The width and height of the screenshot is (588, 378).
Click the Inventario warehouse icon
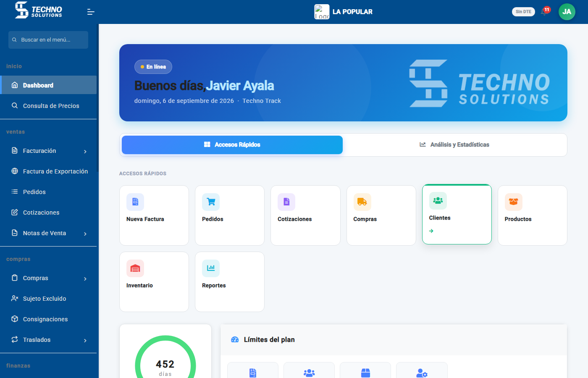pos(135,268)
